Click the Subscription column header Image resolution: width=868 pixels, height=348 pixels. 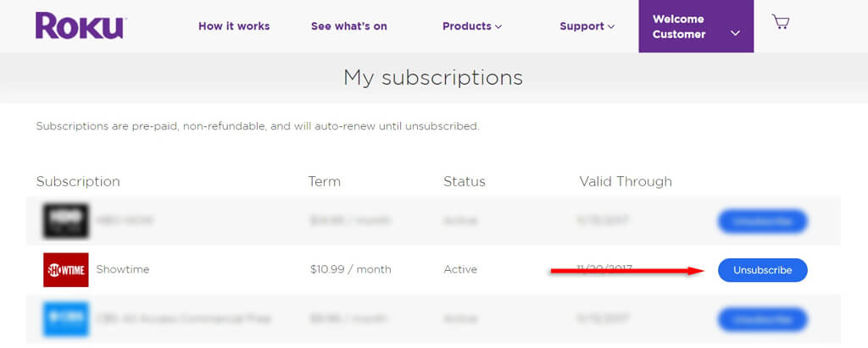pos(78,181)
